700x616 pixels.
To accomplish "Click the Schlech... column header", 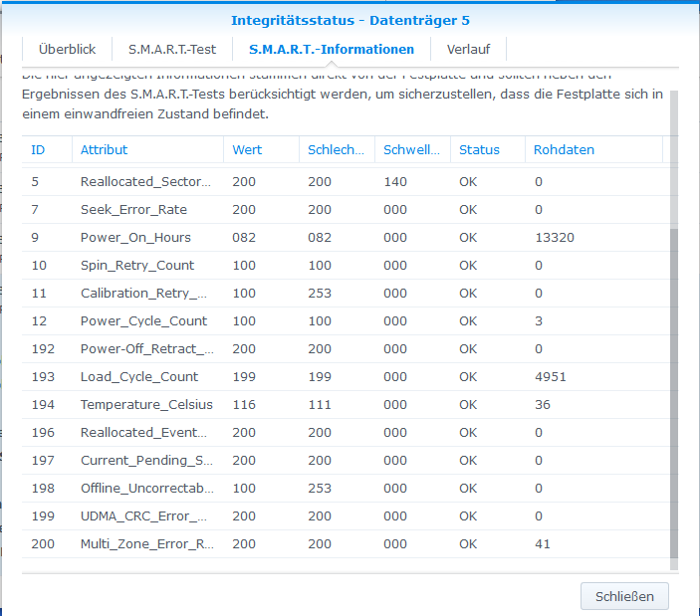I will pos(337,150).
